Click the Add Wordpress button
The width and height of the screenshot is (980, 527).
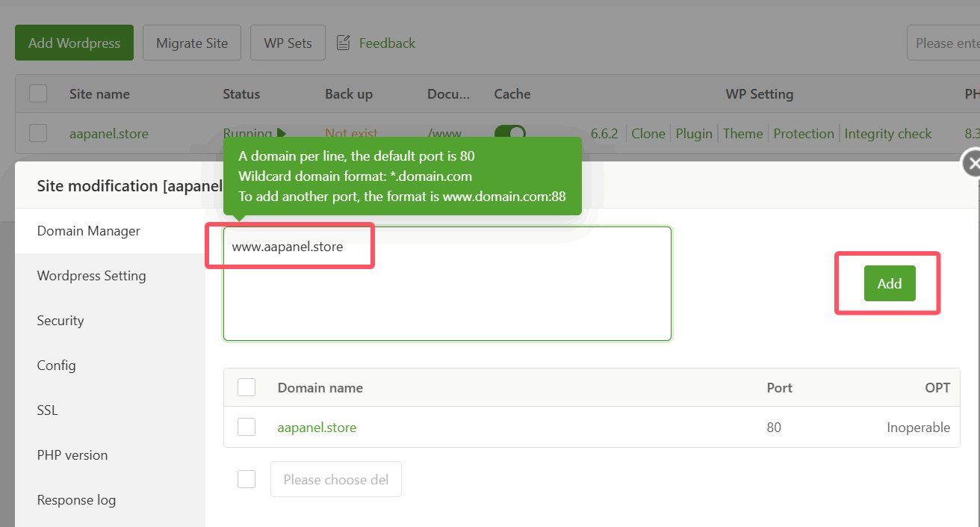(74, 43)
